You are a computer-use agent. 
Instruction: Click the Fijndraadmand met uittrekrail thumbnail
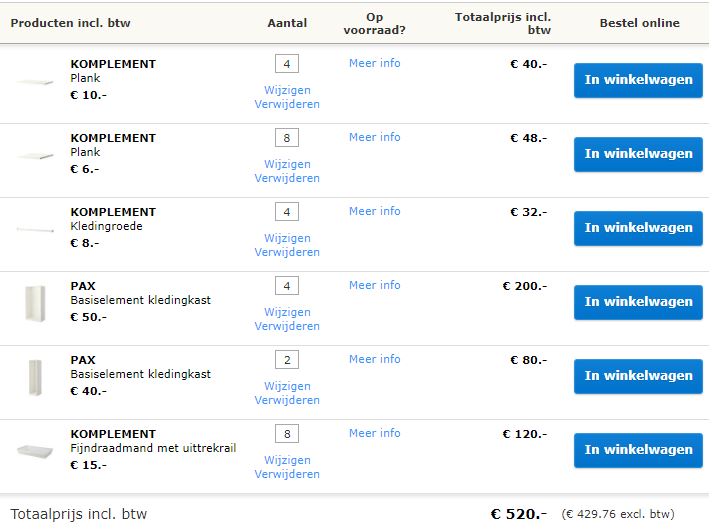34,451
